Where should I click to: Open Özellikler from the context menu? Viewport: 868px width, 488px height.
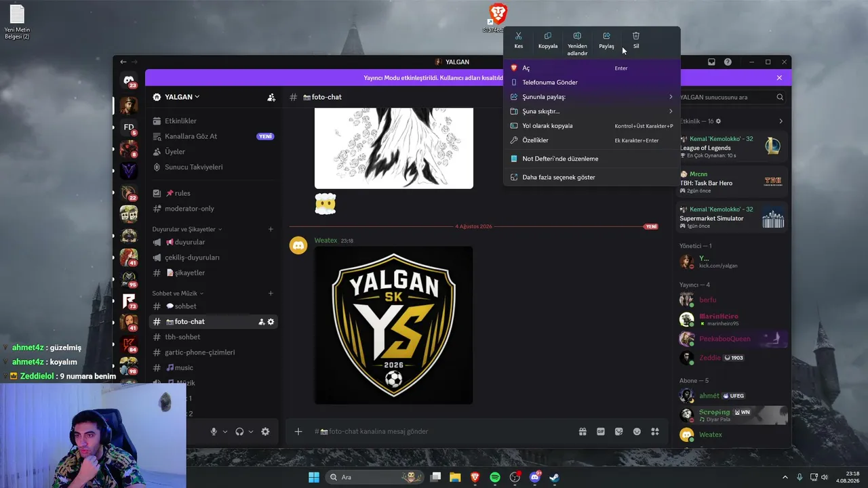pyautogui.click(x=591, y=140)
